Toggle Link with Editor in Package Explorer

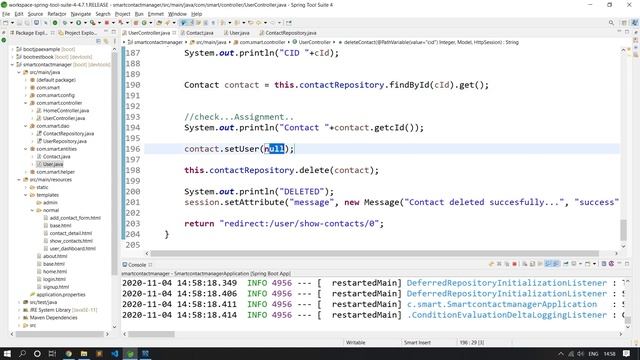(x=106, y=41)
